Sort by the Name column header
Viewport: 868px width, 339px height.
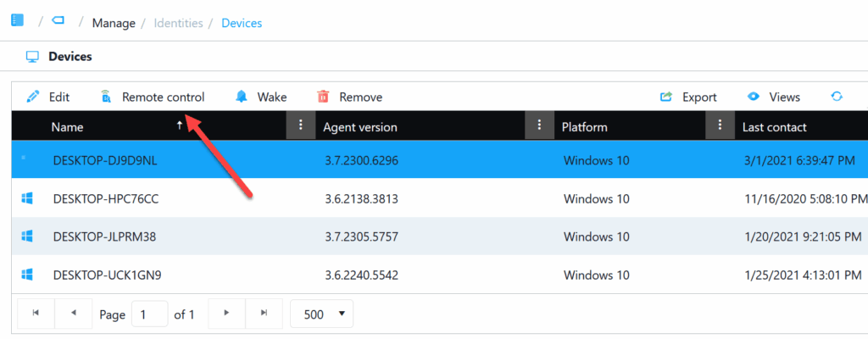pyautogui.click(x=68, y=127)
